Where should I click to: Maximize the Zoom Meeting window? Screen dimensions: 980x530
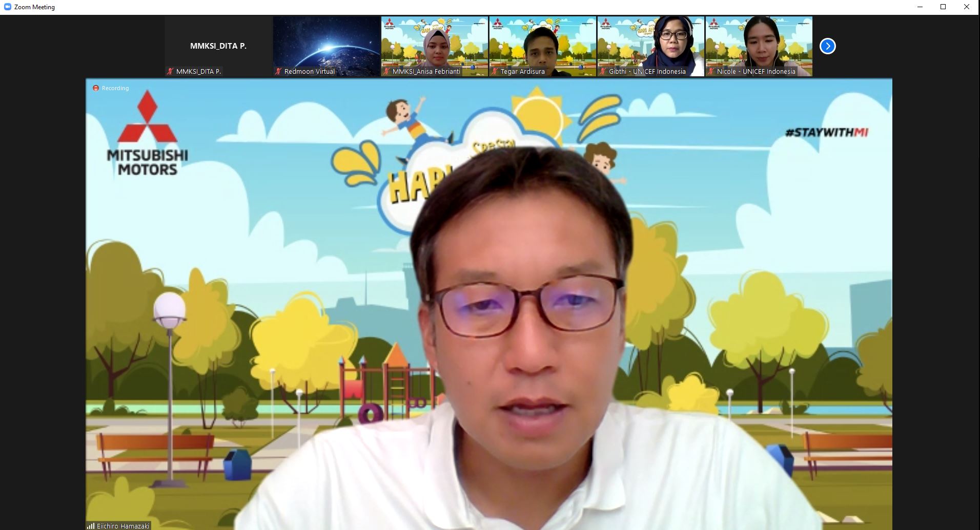coord(943,7)
